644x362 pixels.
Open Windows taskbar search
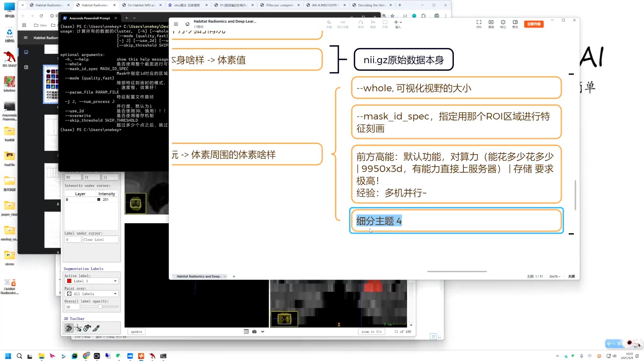click(19, 356)
